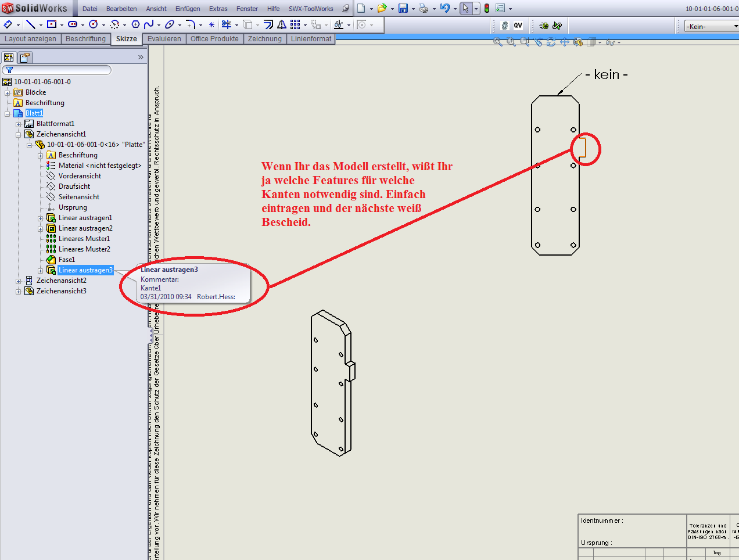739x560 pixels.
Task: Switch to FeatureManager design tree tab
Action: [x=9, y=58]
